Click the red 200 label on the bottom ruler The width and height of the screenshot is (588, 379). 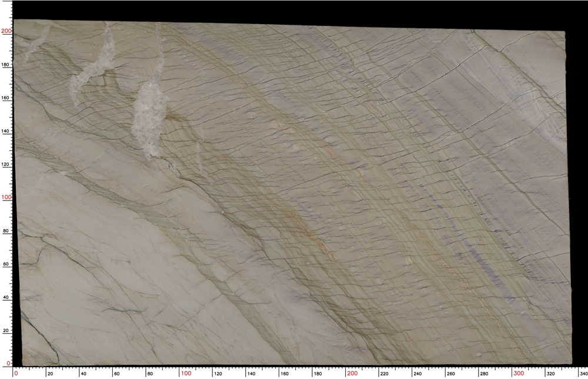click(x=352, y=373)
